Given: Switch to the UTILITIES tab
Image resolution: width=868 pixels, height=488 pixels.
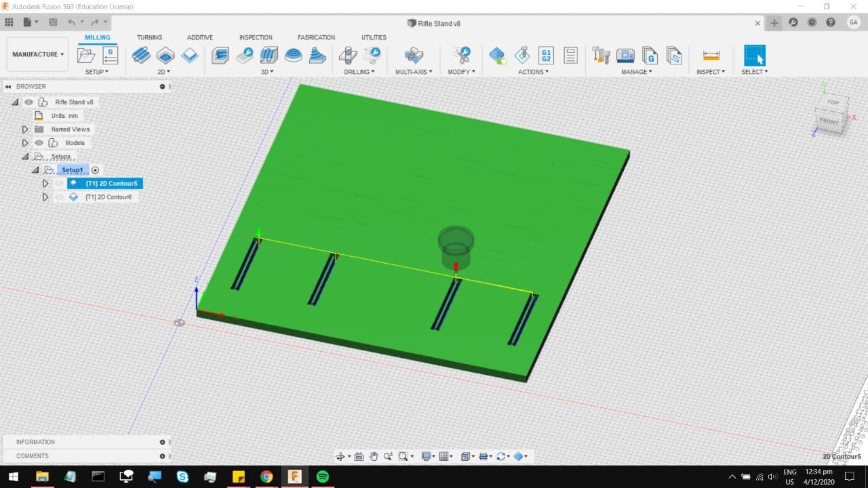Looking at the screenshot, I should coord(374,37).
